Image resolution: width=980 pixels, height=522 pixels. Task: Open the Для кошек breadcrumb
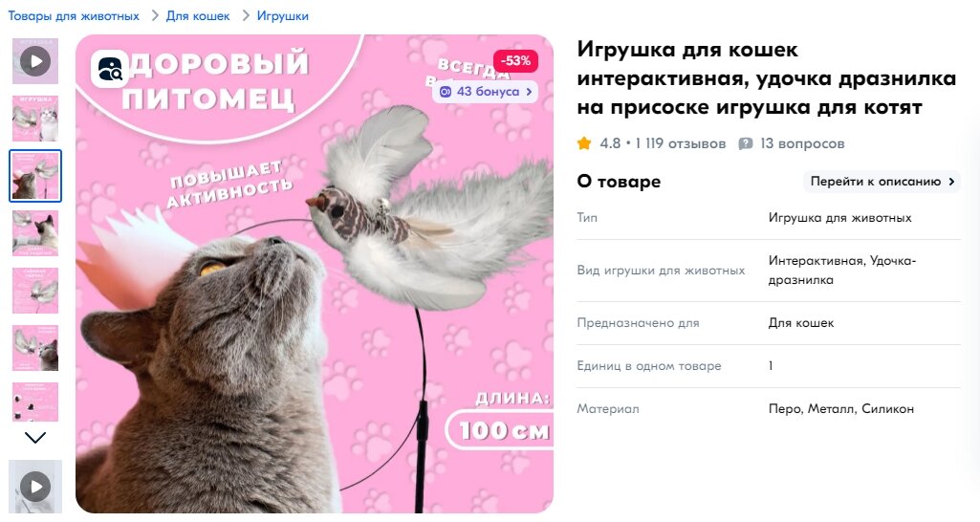pos(198,15)
